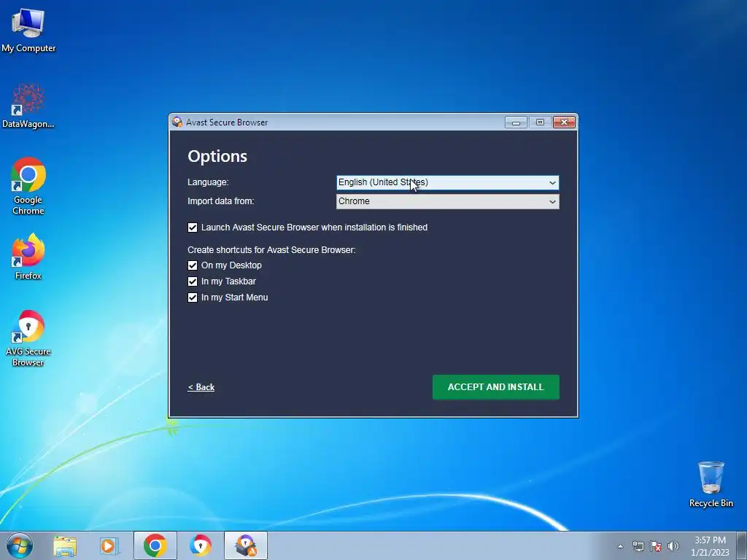
Task: Open volume speaker tray icon
Action: coord(673,546)
